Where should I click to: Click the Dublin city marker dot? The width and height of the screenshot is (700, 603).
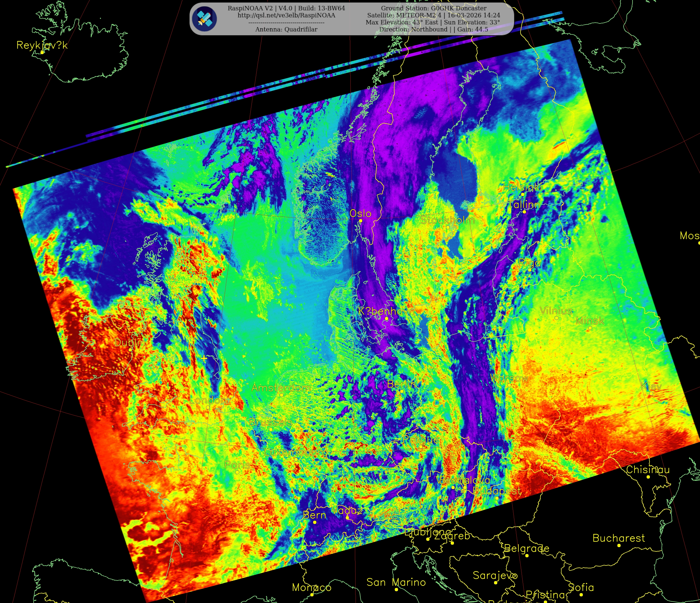point(130,350)
